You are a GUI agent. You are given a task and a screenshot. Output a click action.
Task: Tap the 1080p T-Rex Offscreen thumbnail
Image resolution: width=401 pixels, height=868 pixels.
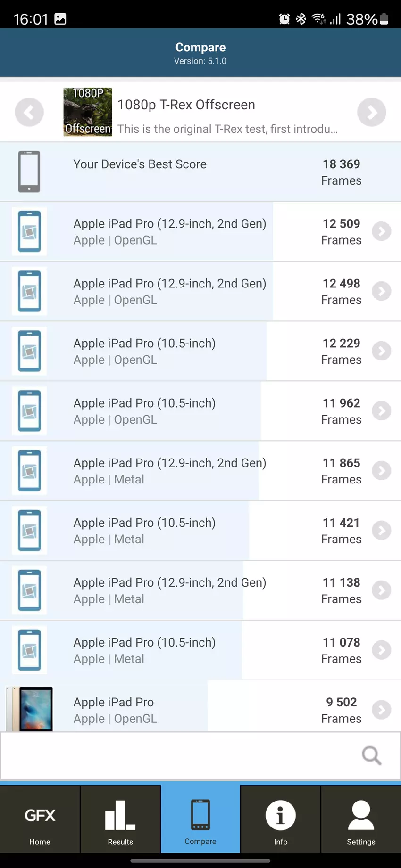pyautogui.click(x=88, y=112)
